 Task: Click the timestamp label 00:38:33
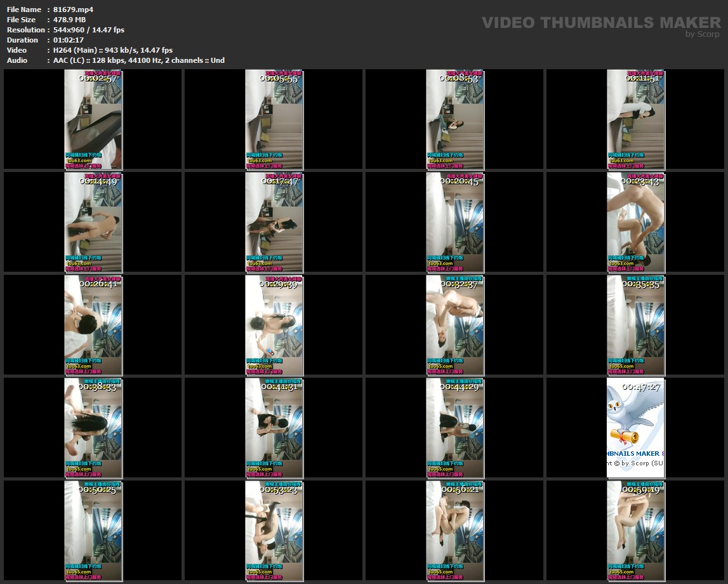[97, 387]
